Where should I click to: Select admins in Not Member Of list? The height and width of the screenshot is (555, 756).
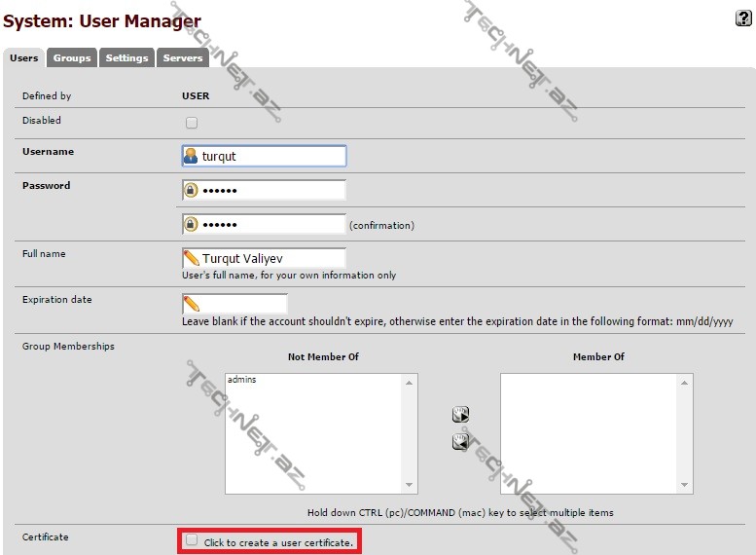coord(241,380)
